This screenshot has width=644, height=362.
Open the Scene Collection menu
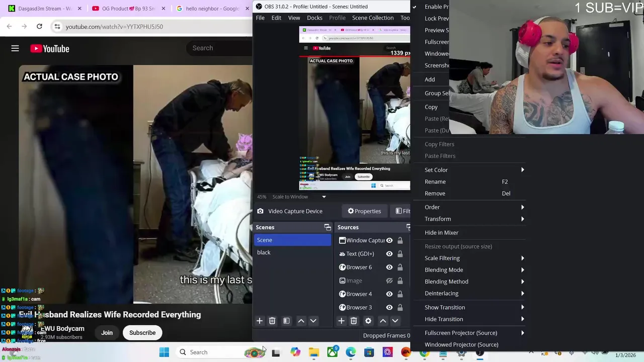point(373,18)
